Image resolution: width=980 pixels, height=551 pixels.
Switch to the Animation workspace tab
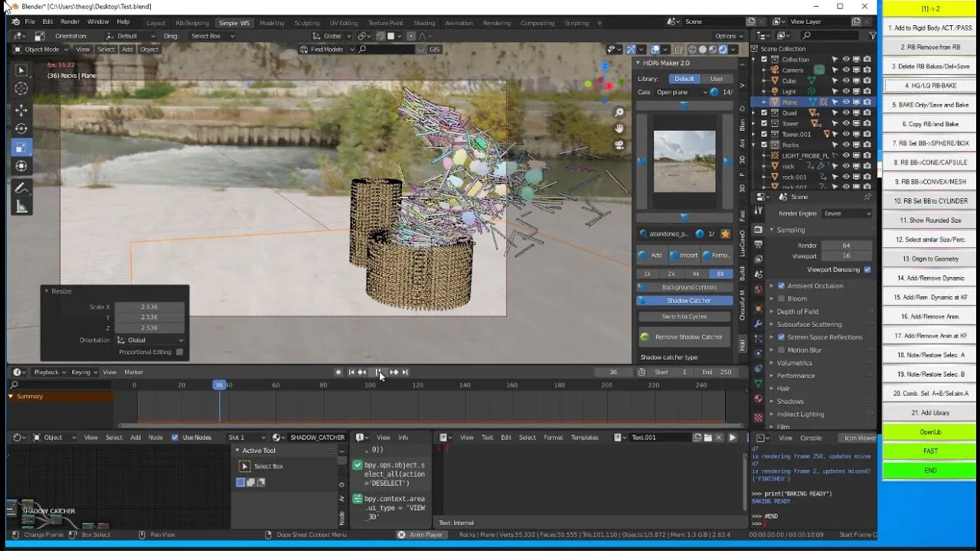[459, 23]
